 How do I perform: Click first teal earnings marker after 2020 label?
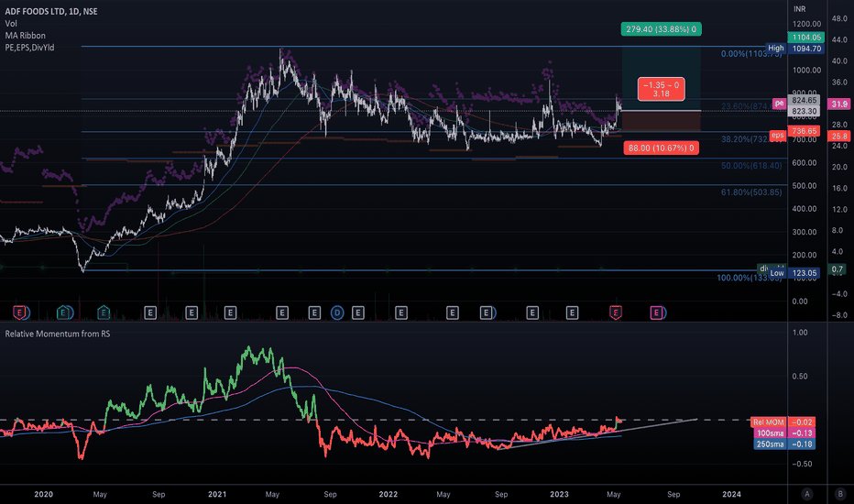pyautogui.click(x=63, y=312)
